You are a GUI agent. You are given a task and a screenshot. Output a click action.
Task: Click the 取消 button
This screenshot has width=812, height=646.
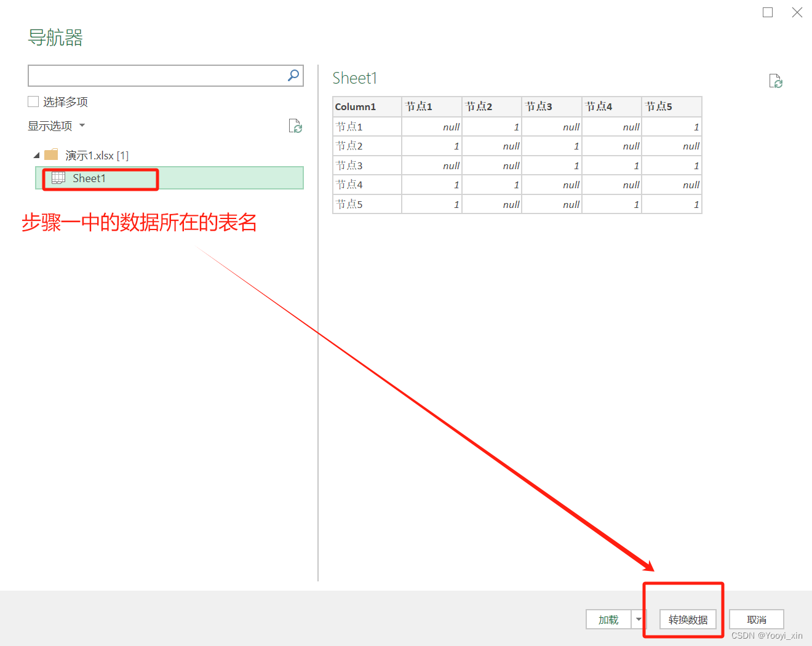pyautogui.click(x=757, y=620)
